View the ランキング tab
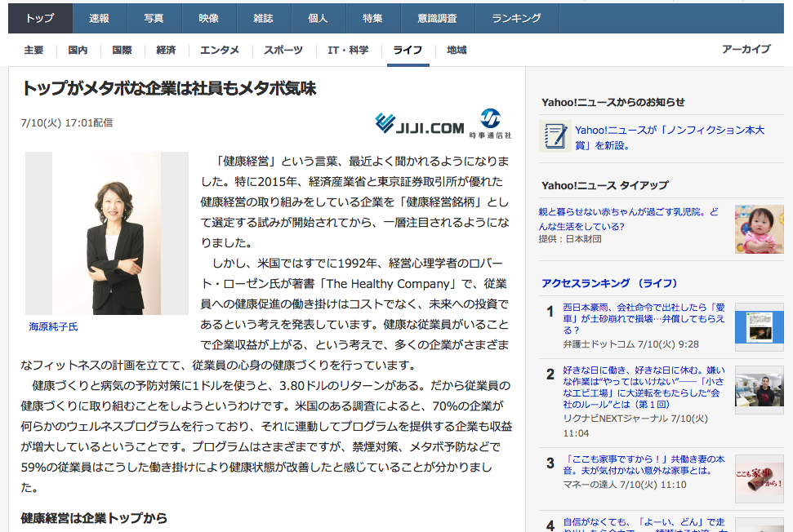 (x=517, y=18)
